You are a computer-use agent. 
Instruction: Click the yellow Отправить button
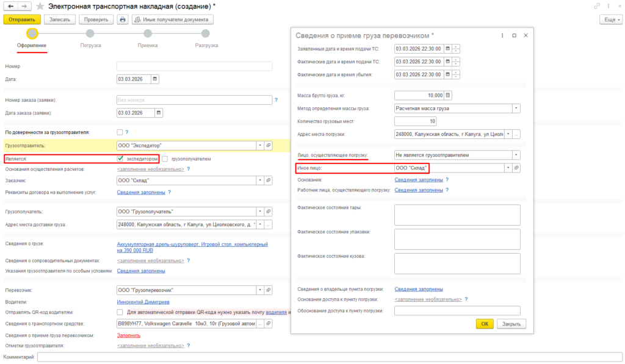point(22,20)
